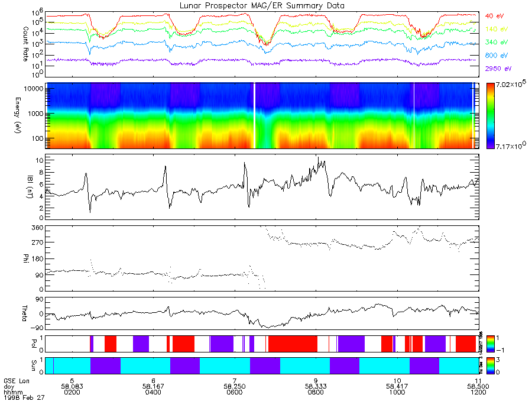Click the 'Energy (eV)' axis label
This screenshot has width=532, height=414.
[18, 115]
